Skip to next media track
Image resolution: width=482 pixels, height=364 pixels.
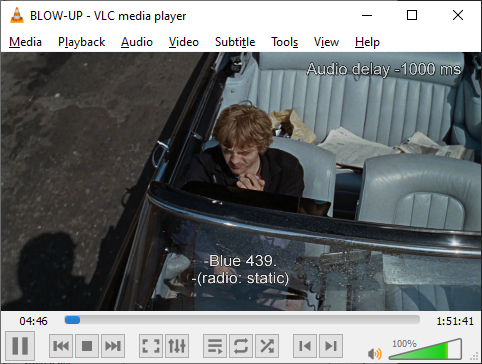[113, 346]
